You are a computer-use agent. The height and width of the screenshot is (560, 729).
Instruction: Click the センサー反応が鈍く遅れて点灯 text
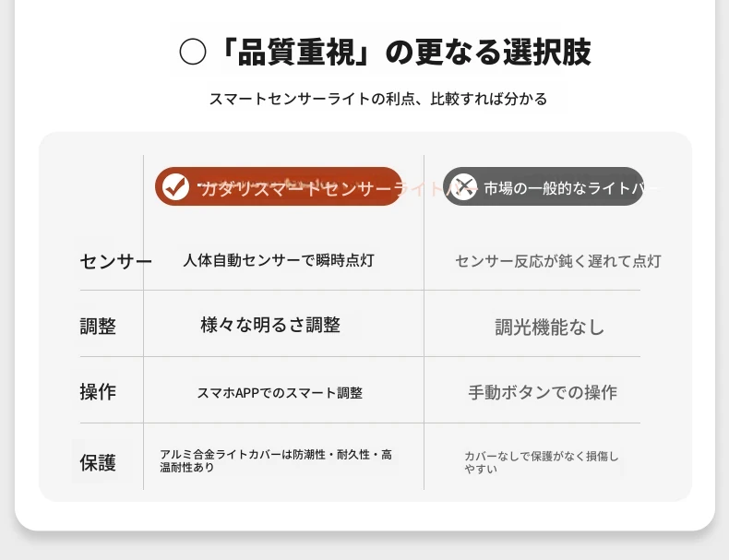click(x=558, y=261)
